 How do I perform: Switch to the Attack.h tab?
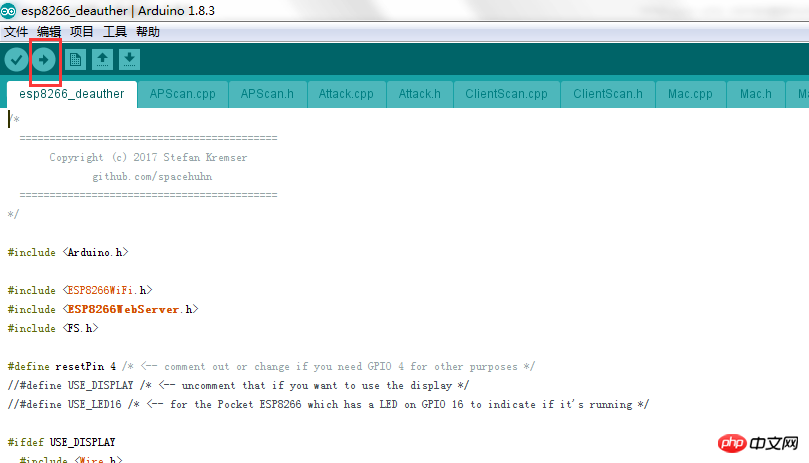419,94
